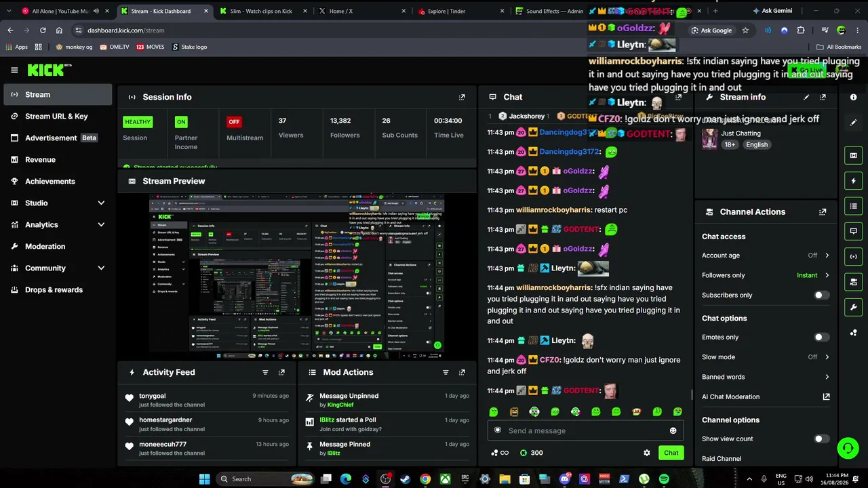Click the Just Chatting category thumbnail
The width and height of the screenshot is (868, 488).
(709, 138)
